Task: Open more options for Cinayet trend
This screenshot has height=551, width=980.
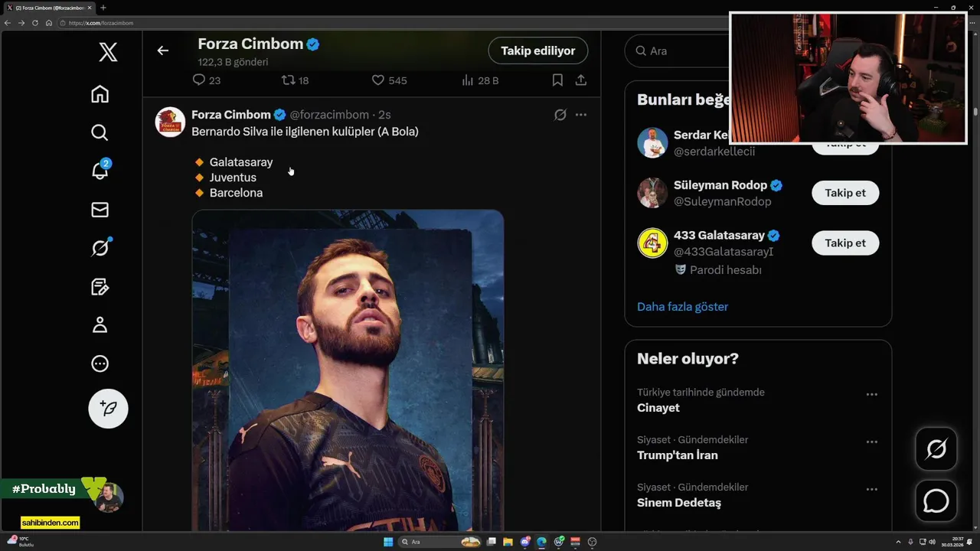Action: [871, 395]
